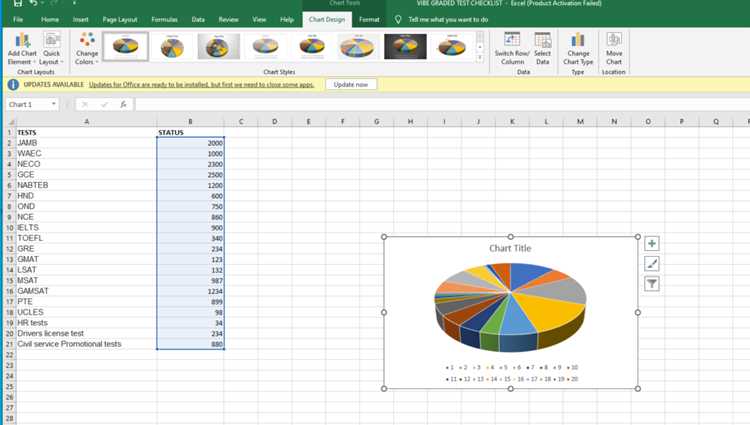Click the cell containing 1234

190,291
